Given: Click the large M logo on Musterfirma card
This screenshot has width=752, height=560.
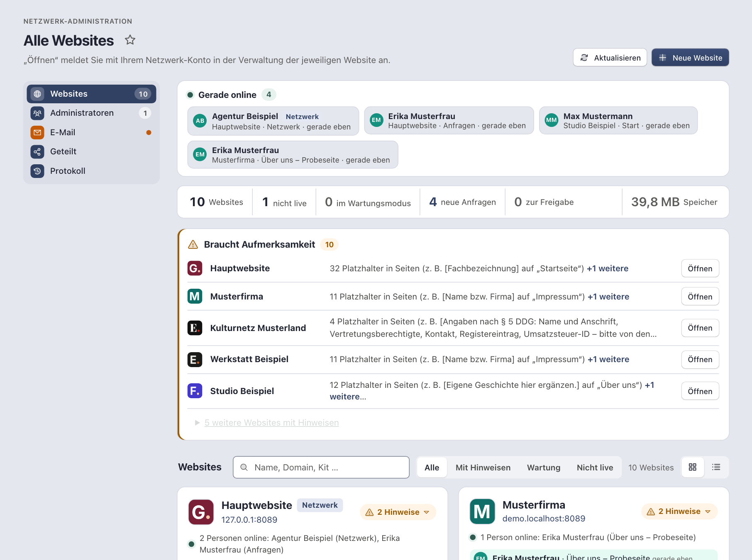Looking at the screenshot, I should pos(482,511).
